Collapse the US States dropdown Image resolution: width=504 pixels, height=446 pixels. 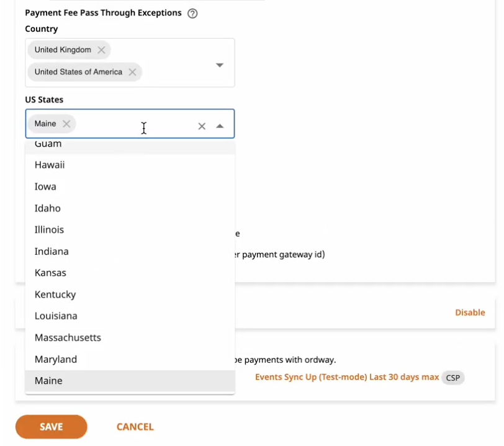pyautogui.click(x=220, y=126)
